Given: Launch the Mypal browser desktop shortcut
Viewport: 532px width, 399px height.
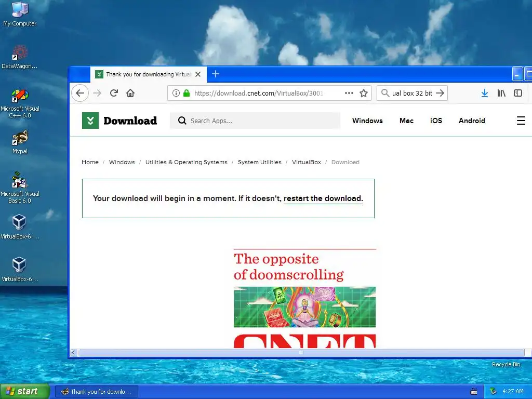Looking at the screenshot, I should pos(20,142).
